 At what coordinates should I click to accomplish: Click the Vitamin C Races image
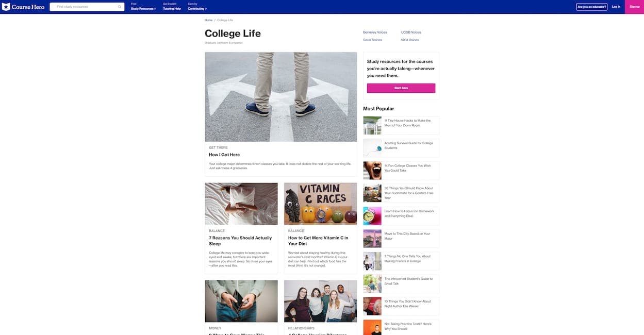click(x=320, y=204)
